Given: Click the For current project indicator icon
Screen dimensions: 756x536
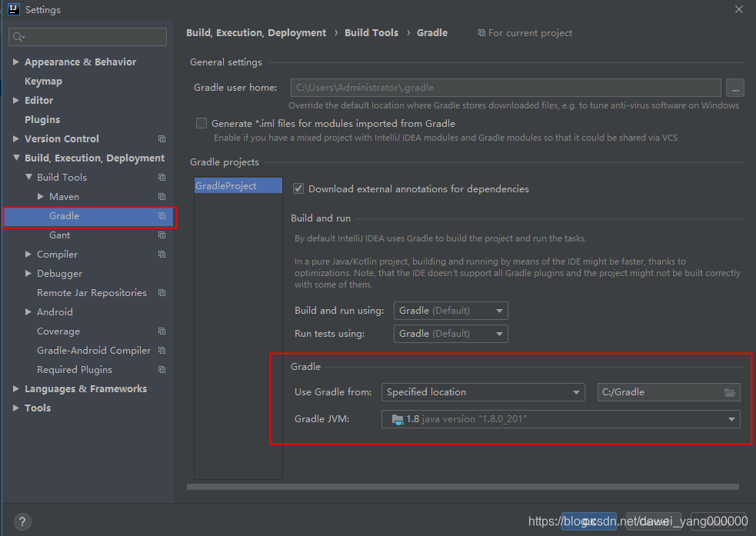Looking at the screenshot, I should pyautogui.click(x=481, y=33).
